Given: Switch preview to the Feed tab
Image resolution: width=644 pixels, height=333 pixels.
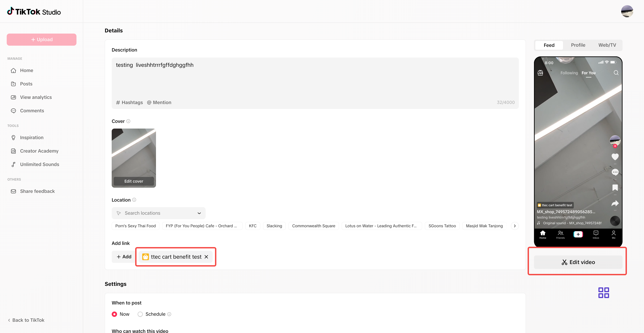Looking at the screenshot, I should click(549, 45).
